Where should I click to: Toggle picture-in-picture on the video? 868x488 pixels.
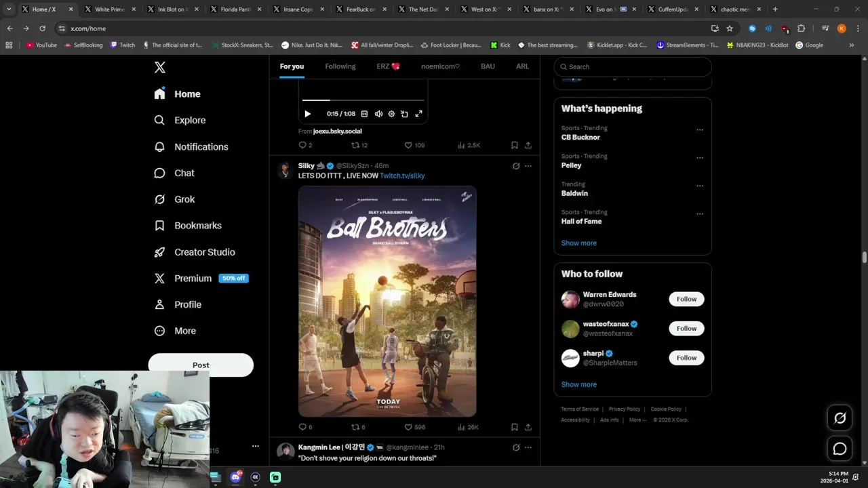click(x=404, y=114)
